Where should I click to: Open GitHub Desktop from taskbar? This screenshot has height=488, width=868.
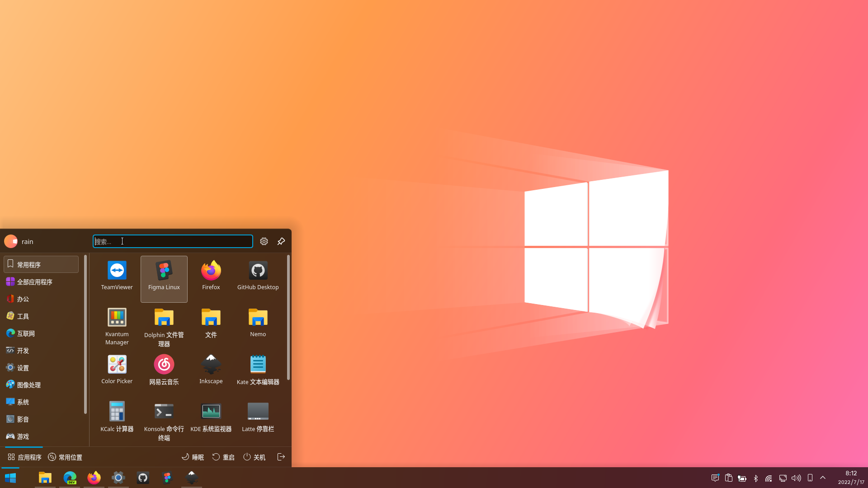(x=143, y=478)
